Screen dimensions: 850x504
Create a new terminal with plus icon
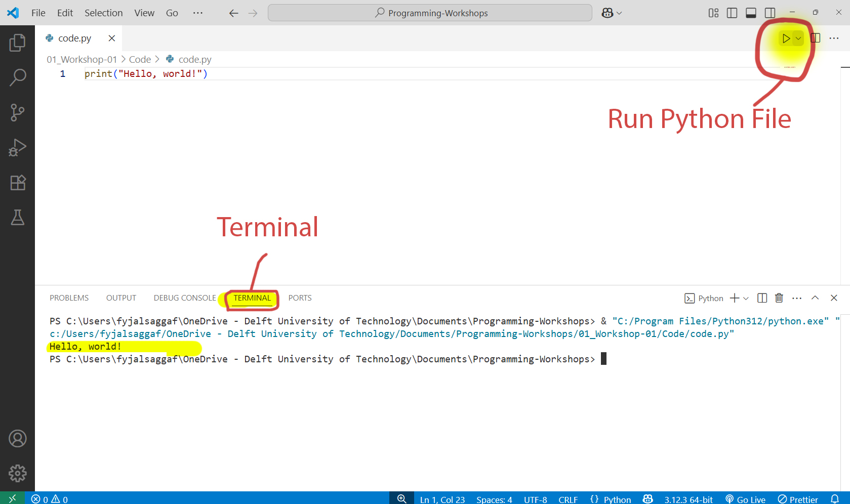coord(735,298)
